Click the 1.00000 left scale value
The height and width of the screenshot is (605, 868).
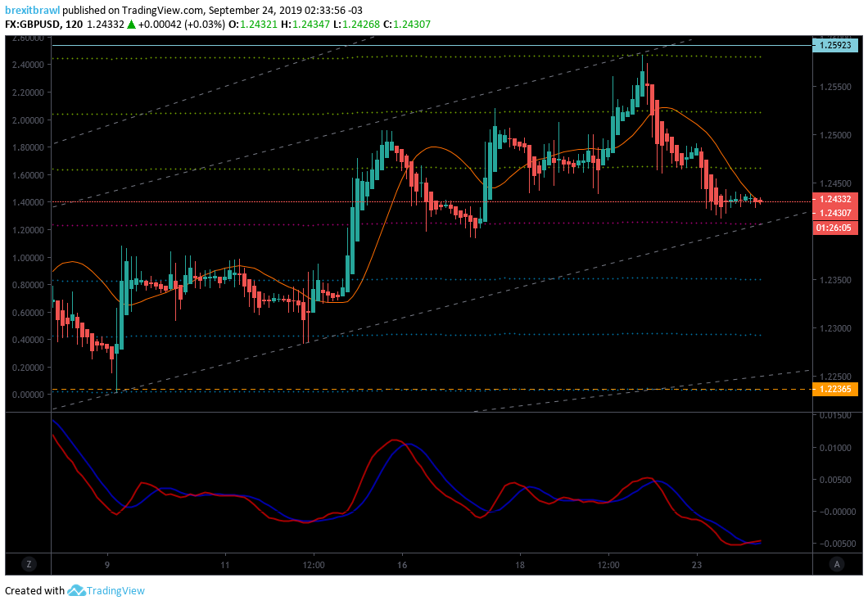click(x=28, y=258)
